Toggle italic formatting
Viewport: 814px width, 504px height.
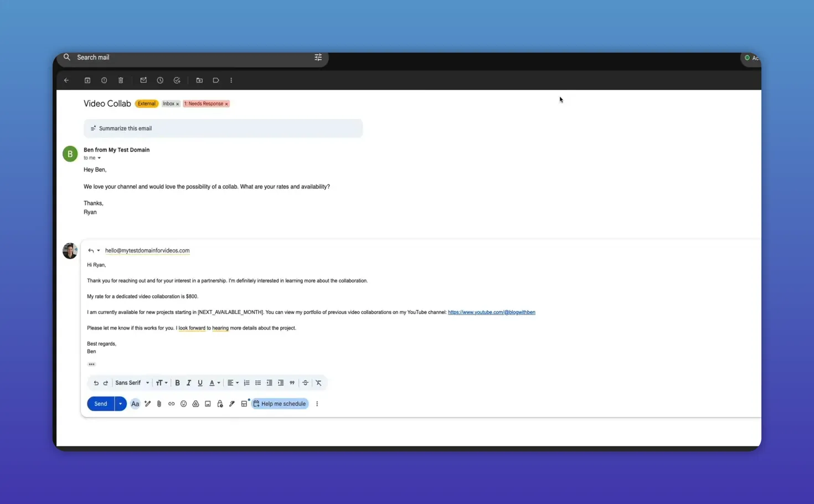(189, 383)
